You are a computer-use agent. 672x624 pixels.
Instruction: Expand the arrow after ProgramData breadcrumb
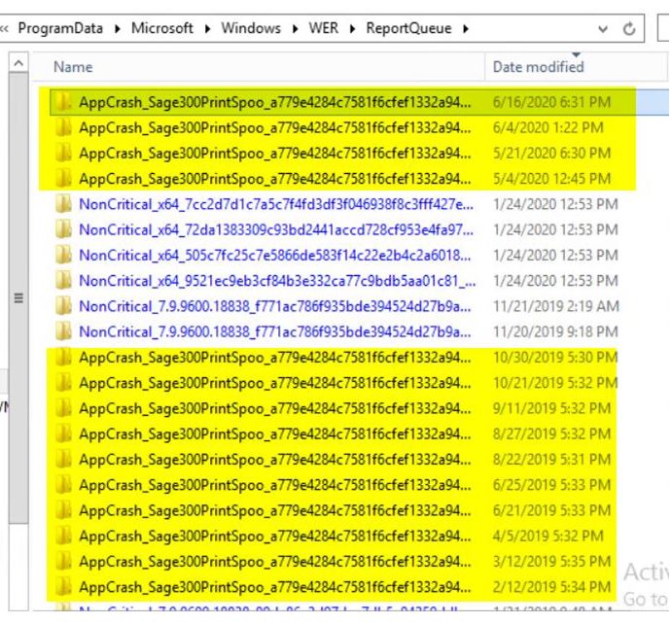(x=117, y=29)
